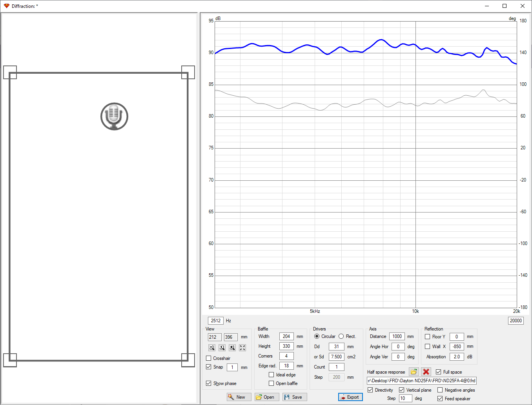
Task: Click the Diffraction app icon in title bar
Action: [6, 6]
